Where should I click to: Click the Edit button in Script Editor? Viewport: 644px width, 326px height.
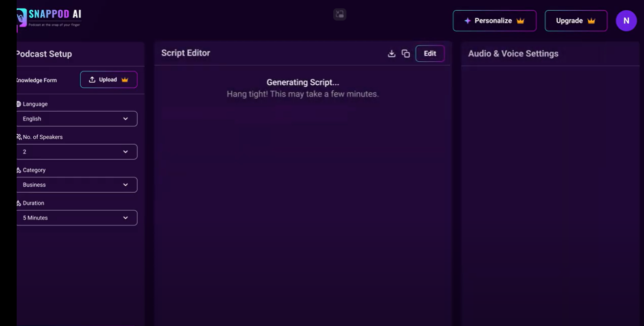coord(430,53)
